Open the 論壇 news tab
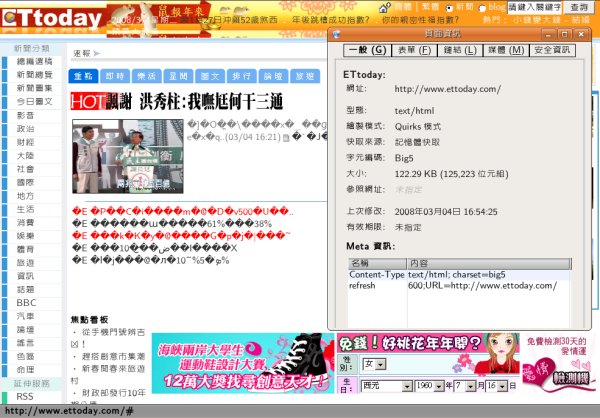The image size is (600, 418). click(x=273, y=76)
